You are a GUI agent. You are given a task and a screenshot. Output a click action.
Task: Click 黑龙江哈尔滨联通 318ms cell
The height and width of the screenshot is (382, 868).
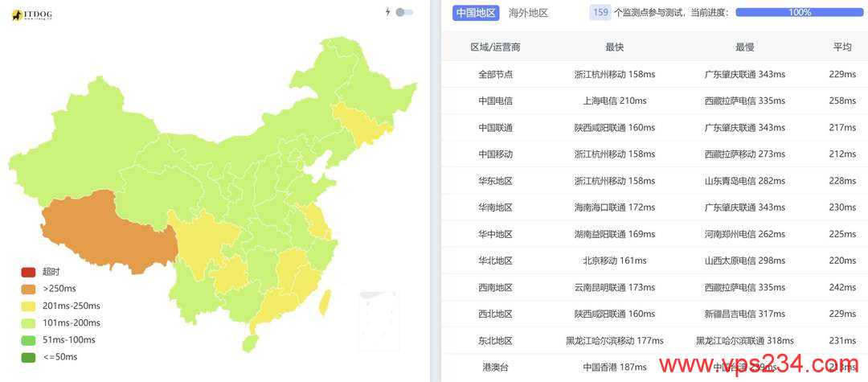744,341
